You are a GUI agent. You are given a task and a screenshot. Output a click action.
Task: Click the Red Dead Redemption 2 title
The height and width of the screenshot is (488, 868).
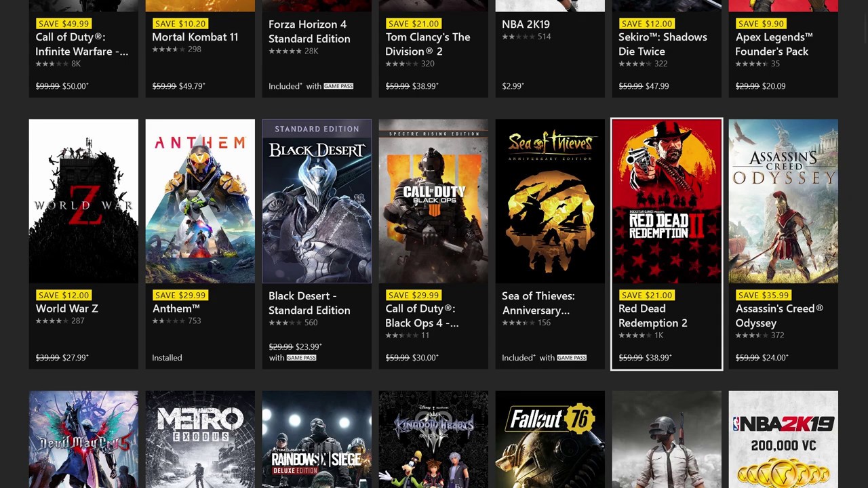653,316
